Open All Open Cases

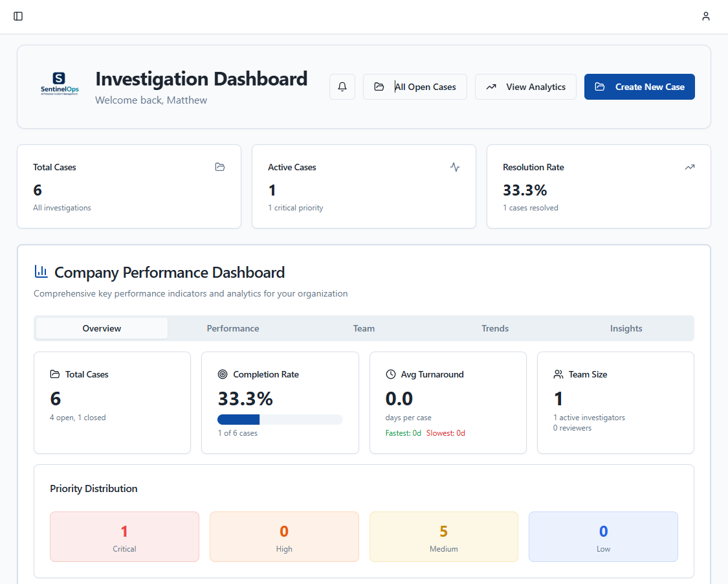pyautogui.click(x=415, y=86)
